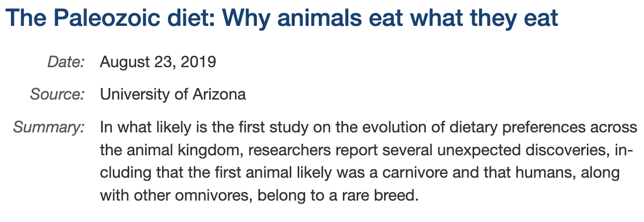Click the "Summary:" label
Viewport: 644px width, 222px height.
pos(49,127)
